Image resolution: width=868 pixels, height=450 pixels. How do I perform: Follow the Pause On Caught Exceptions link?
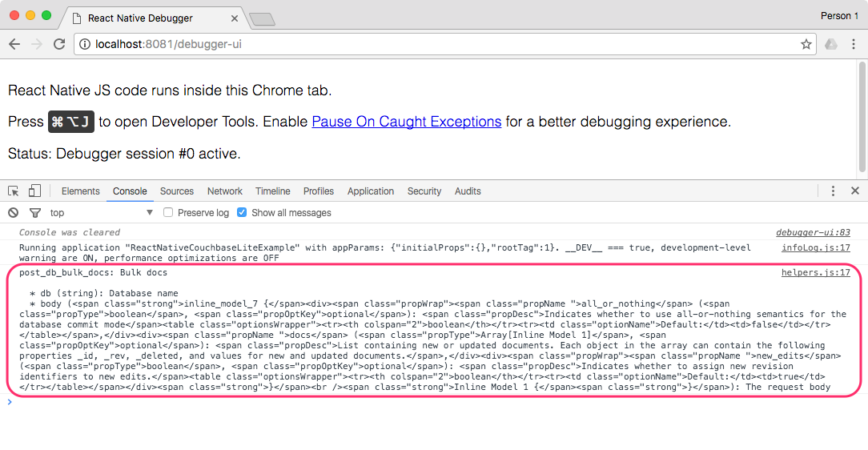pos(406,122)
